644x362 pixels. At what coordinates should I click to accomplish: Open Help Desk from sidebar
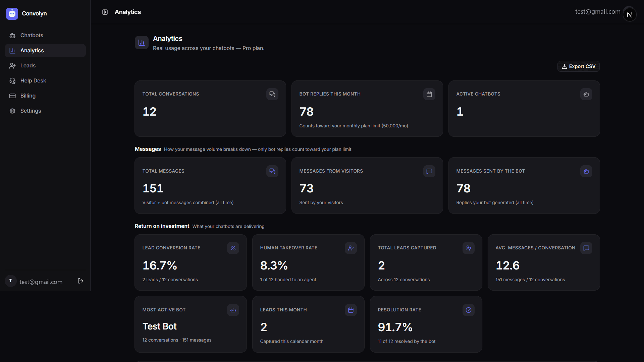tap(45, 81)
